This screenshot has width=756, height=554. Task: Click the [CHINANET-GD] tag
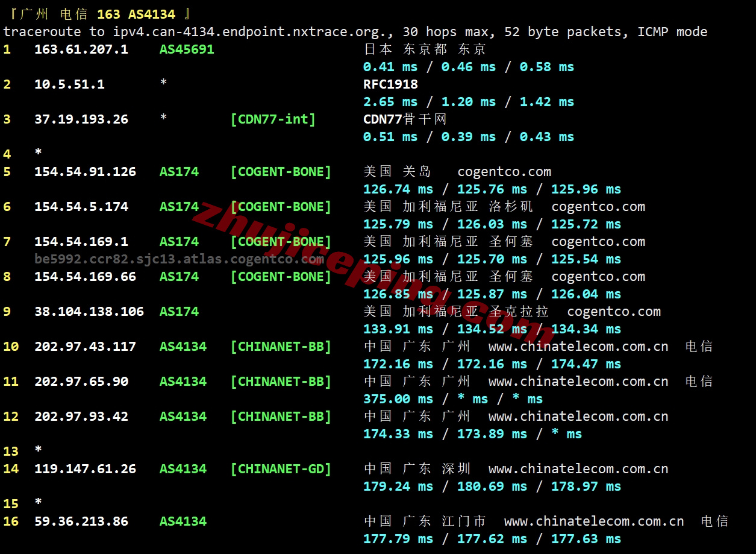(x=281, y=469)
